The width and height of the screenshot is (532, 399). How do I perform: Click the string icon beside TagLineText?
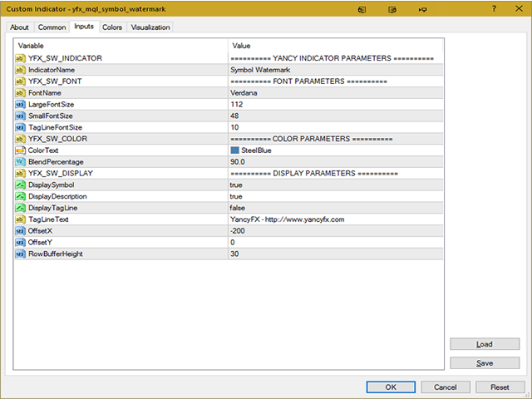pyautogui.click(x=20, y=219)
